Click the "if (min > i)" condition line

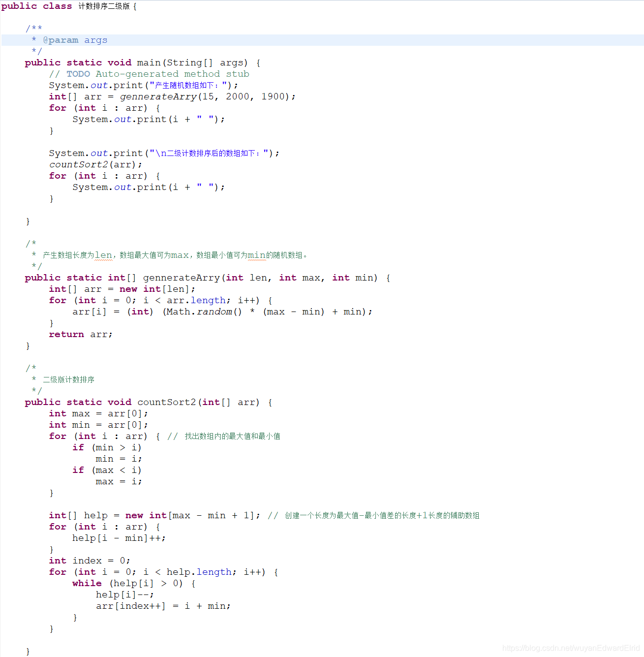tap(107, 447)
